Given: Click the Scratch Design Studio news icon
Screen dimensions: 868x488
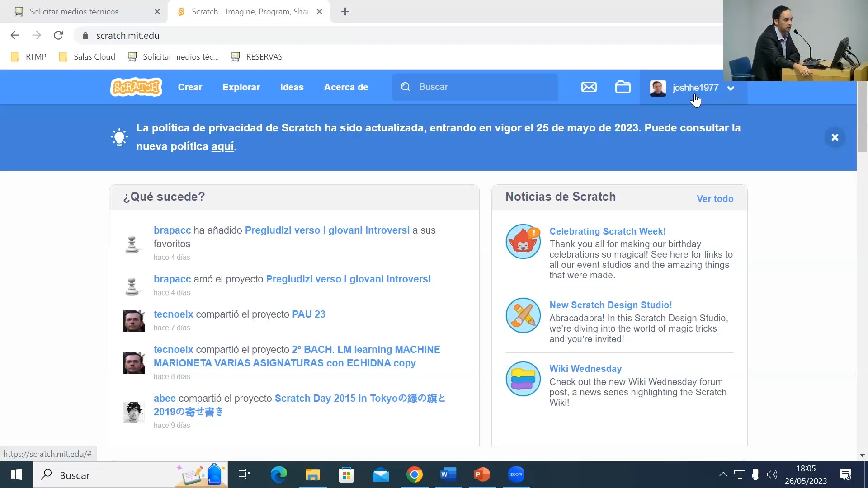Looking at the screenshot, I should click(x=523, y=315).
